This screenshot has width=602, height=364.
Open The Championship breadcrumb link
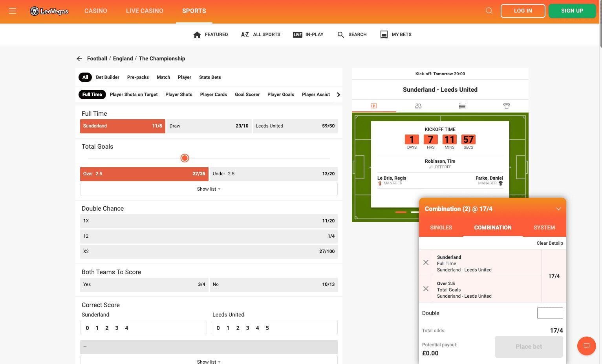pos(162,58)
